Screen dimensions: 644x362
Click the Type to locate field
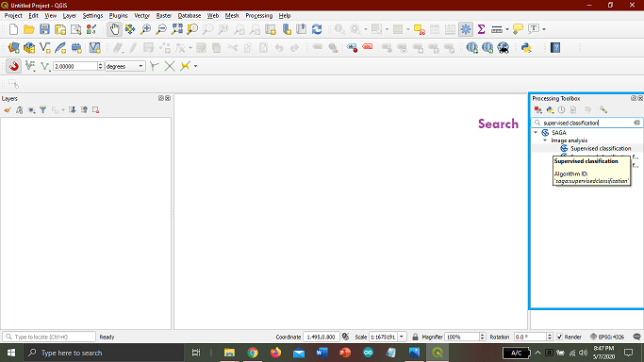[x=49, y=337]
